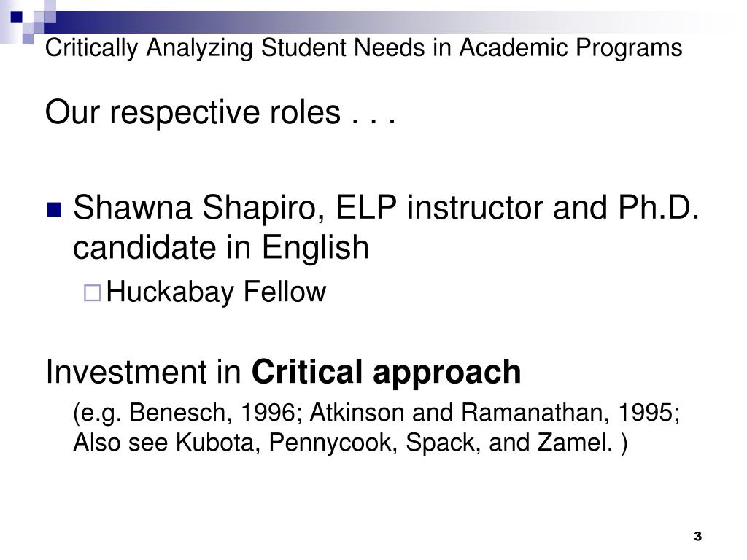The width and height of the screenshot is (747, 560).
Task: Click 'Academic Programs' in the slide title
Action: pyautogui.click(x=570, y=48)
